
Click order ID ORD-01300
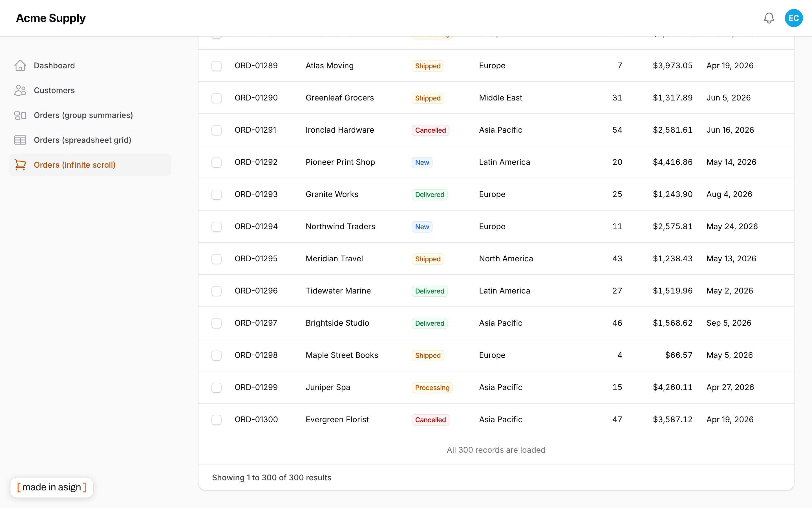pyautogui.click(x=256, y=420)
